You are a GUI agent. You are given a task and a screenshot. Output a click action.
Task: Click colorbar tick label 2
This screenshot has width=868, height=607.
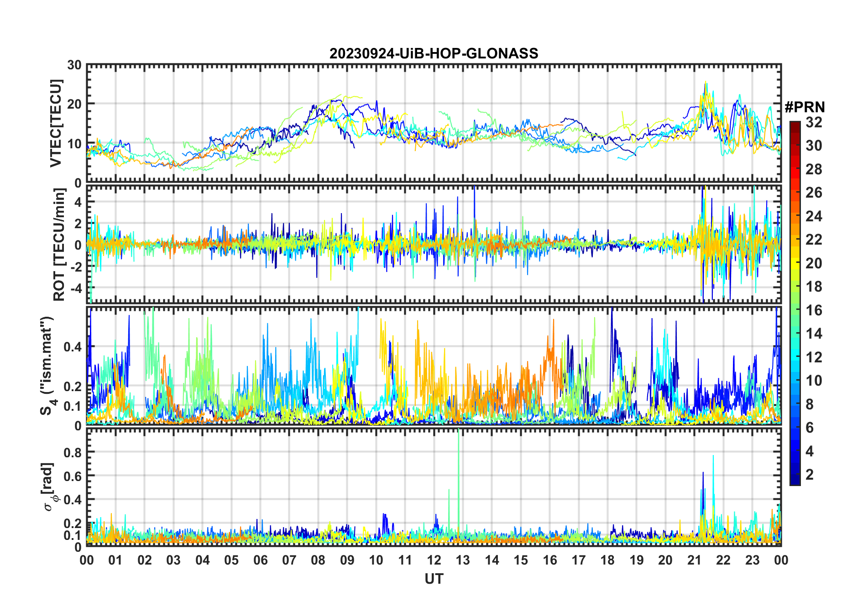810,475
